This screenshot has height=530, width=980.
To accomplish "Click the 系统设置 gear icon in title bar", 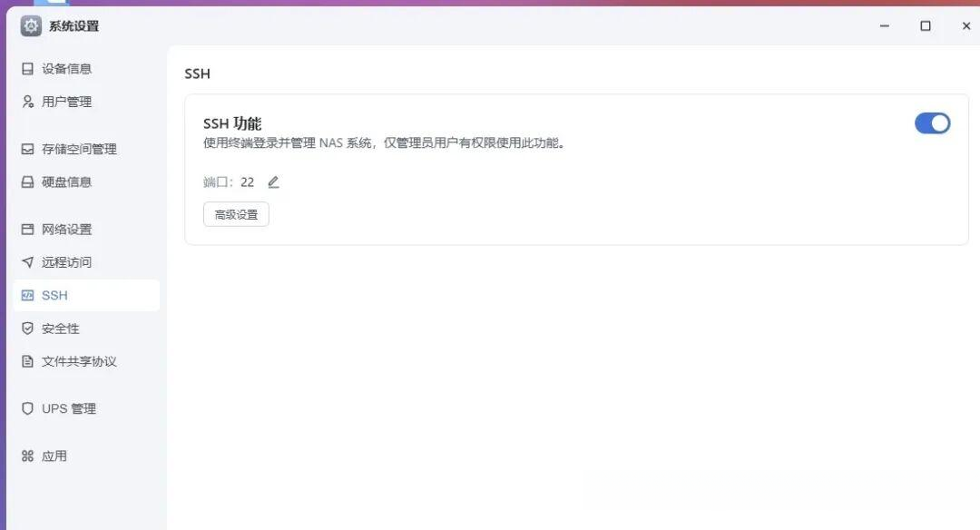I will pos(31,25).
